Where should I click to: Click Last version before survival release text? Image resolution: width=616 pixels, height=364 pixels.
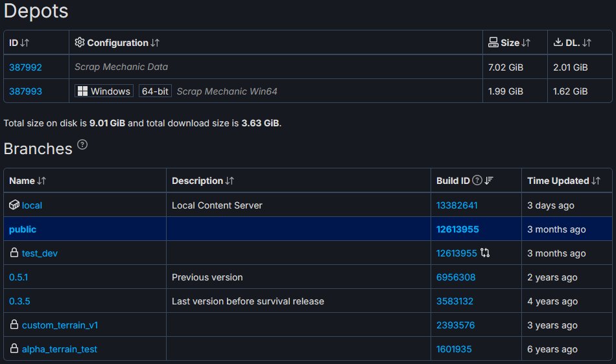[248, 301]
